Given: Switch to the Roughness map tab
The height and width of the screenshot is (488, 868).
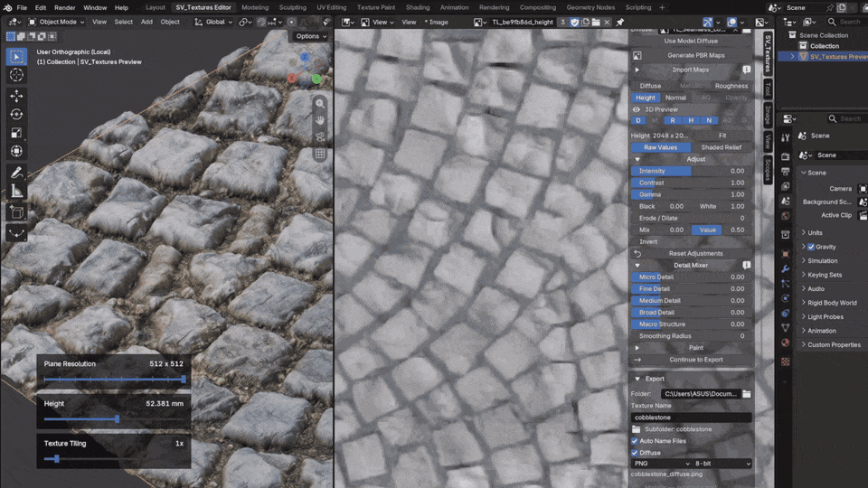Looking at the screenshot, I should 731,87.
